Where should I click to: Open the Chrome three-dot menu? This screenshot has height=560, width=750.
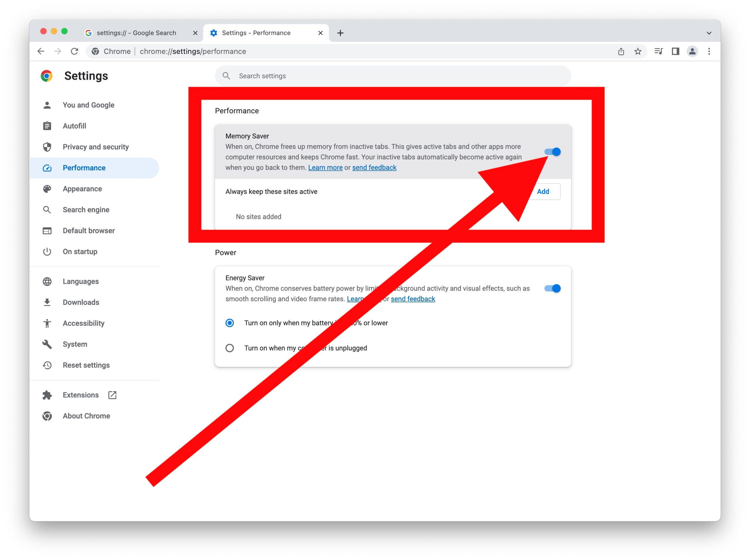coord(709,51)
